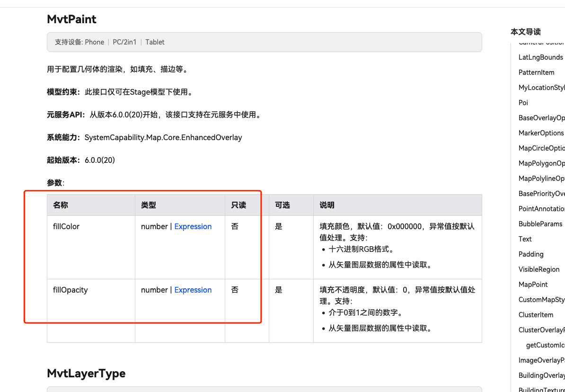Open the Text entry in the page outline

coord(525,239)
